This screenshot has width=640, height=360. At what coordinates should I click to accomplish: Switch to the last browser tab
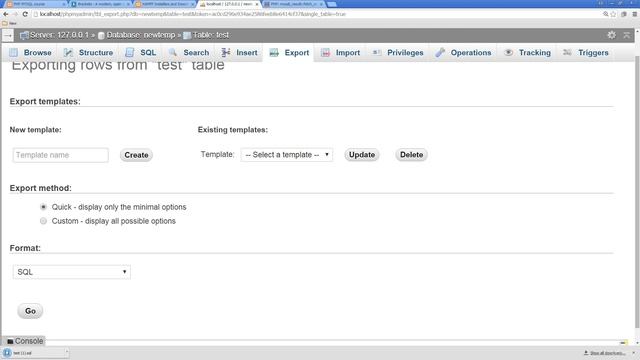[293, 4]
